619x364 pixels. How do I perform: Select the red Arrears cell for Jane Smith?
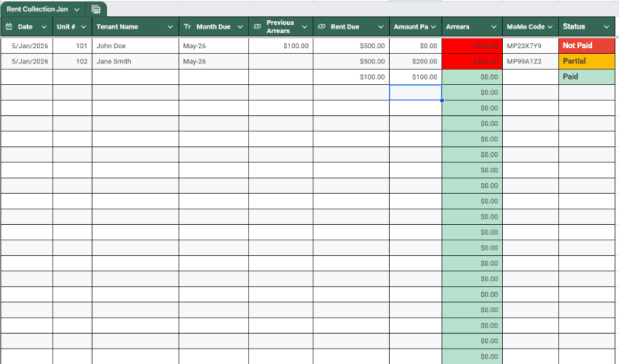(472, 61)
